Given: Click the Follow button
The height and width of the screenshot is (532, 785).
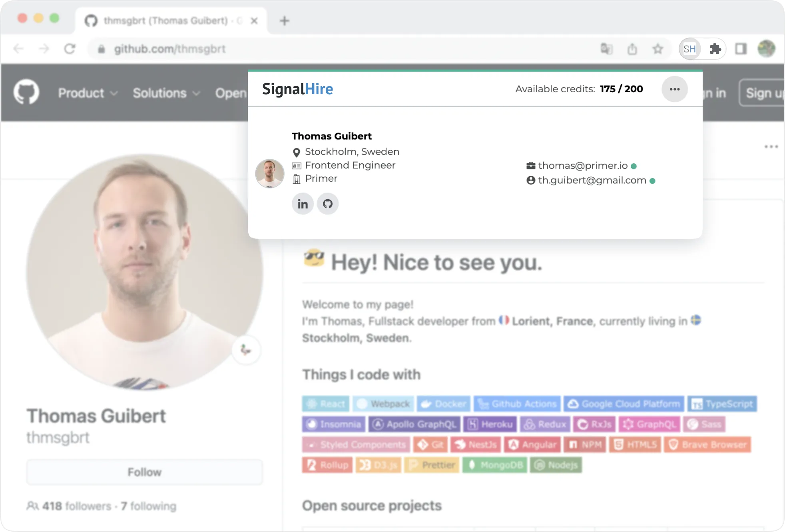Looking at the screenshot, I should tap(144, 472).
